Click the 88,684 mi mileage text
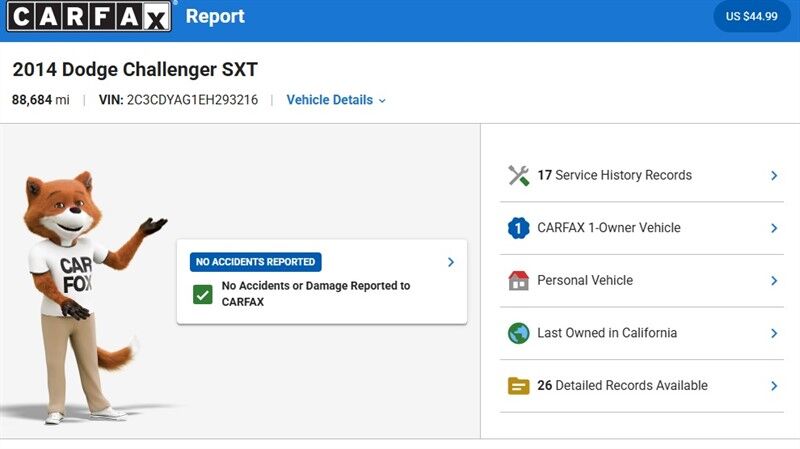 coord(41,99)
